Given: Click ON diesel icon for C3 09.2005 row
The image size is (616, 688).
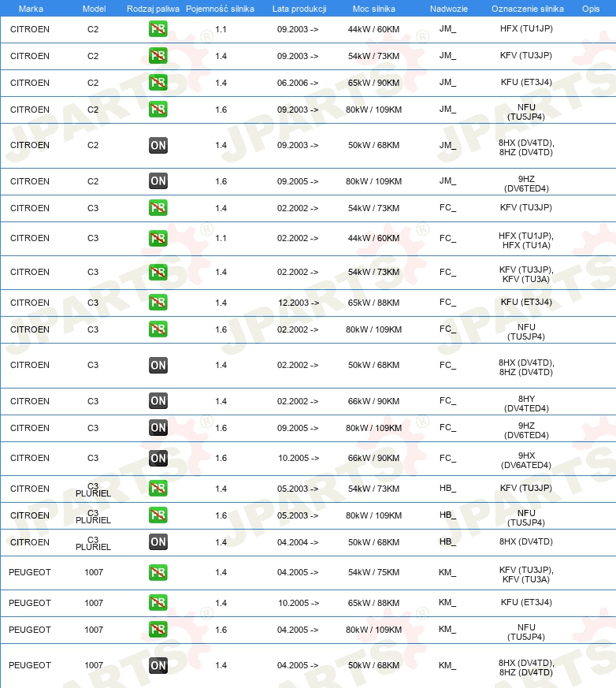Looking at the screenshot, I should [x=158, y=428].
